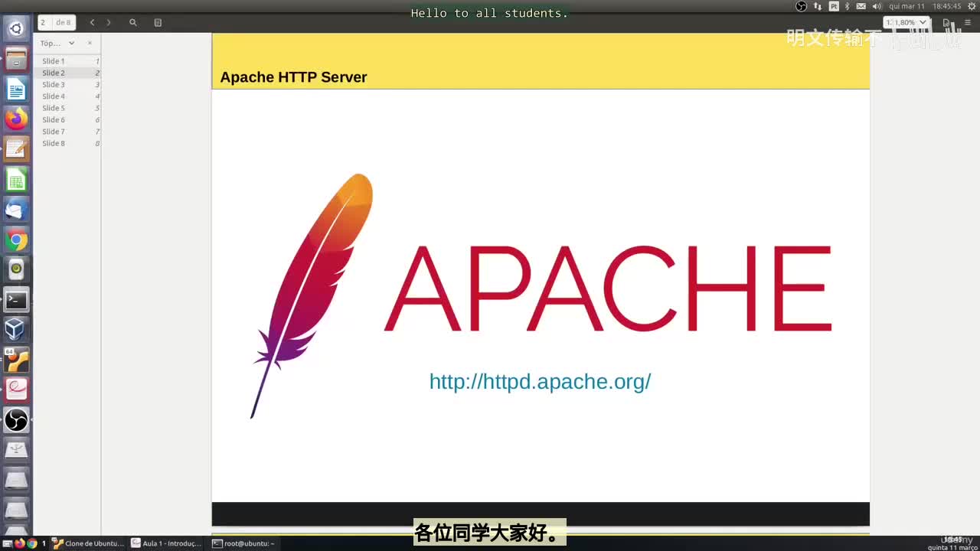Viewport: 980px width, 551px height.
Task: Click the Apache feather logo image
Action: [x=312, y=295]
